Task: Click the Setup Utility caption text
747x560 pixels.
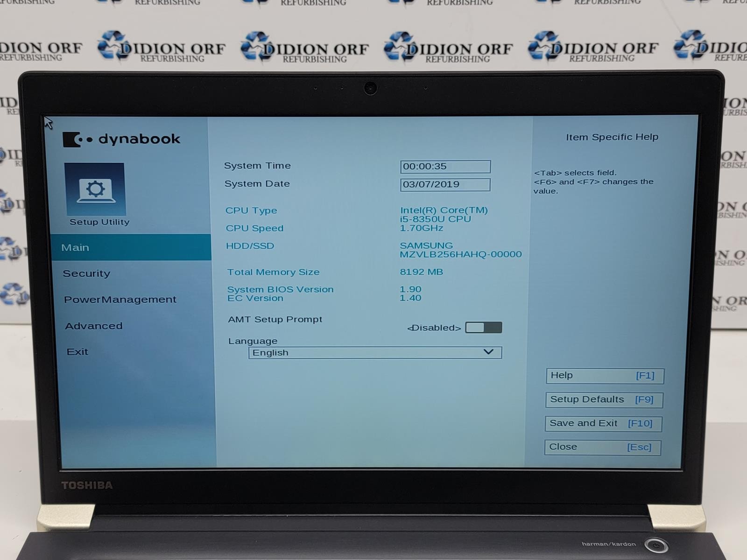Action: [99, 222]
